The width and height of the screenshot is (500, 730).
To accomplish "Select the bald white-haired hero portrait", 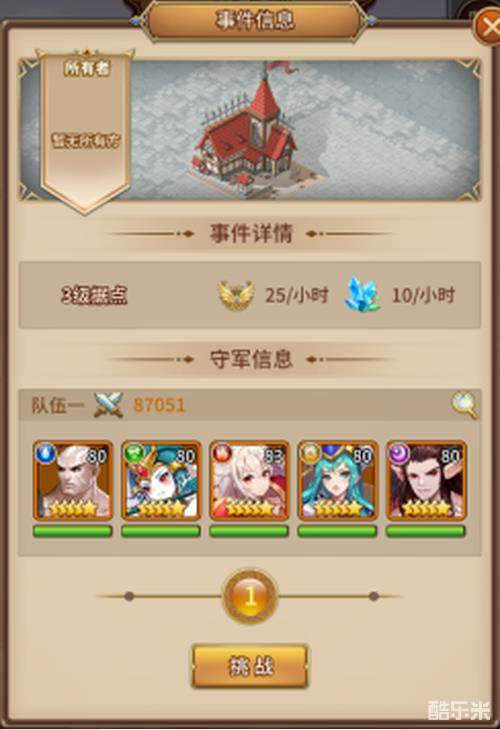I will [73, 480].
